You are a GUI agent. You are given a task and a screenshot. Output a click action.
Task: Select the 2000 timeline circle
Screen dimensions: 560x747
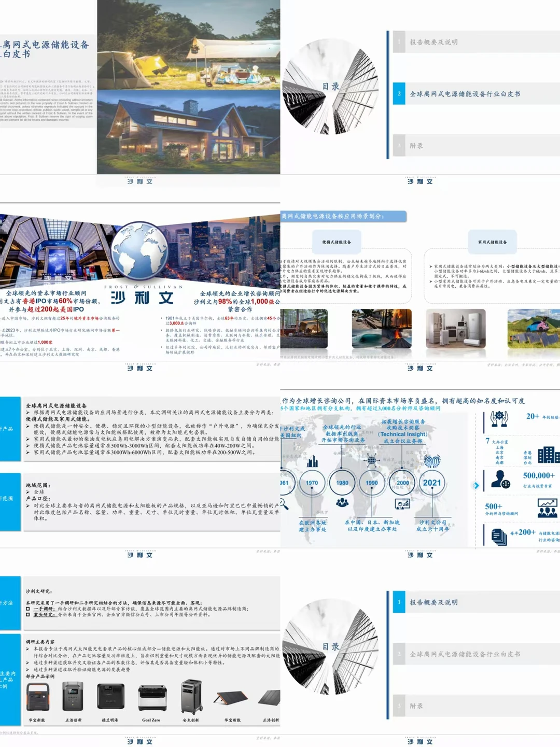pos(402,483)
